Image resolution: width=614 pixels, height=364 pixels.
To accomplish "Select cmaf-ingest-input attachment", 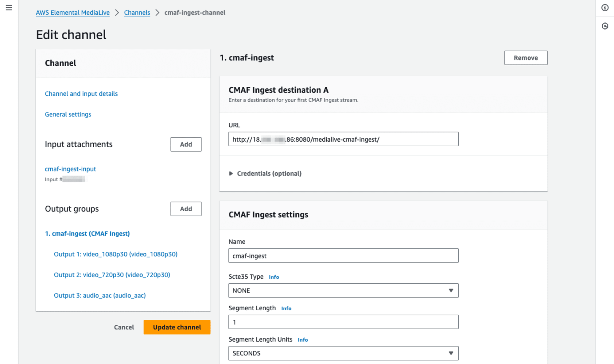I will tap(70, 169).
